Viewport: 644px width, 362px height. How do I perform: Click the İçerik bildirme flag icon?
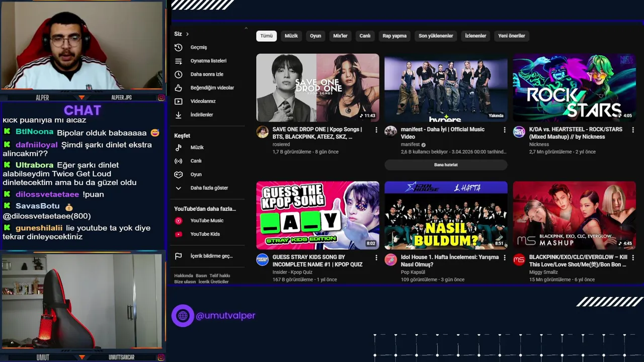click(178, 256)
